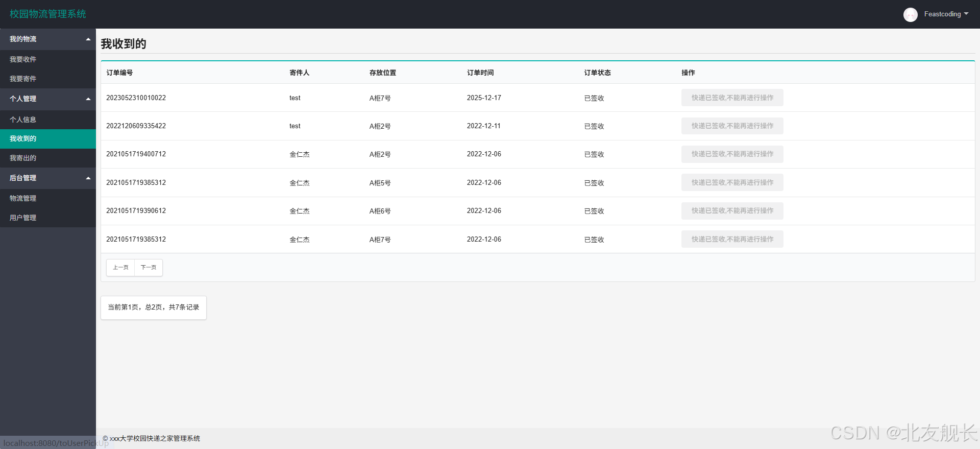Click the disabled button for order 2021051719390612
Image resolution: width=980 pixels, height=449 pixels.
[732, 211]
